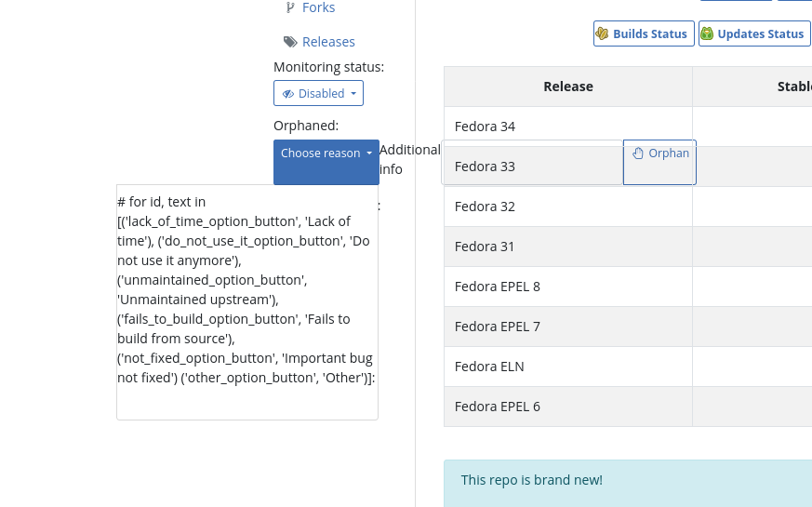812x507 pixels.
Task: Select the Fedora EPEL 8 row
Action: (x=628, y=287)
